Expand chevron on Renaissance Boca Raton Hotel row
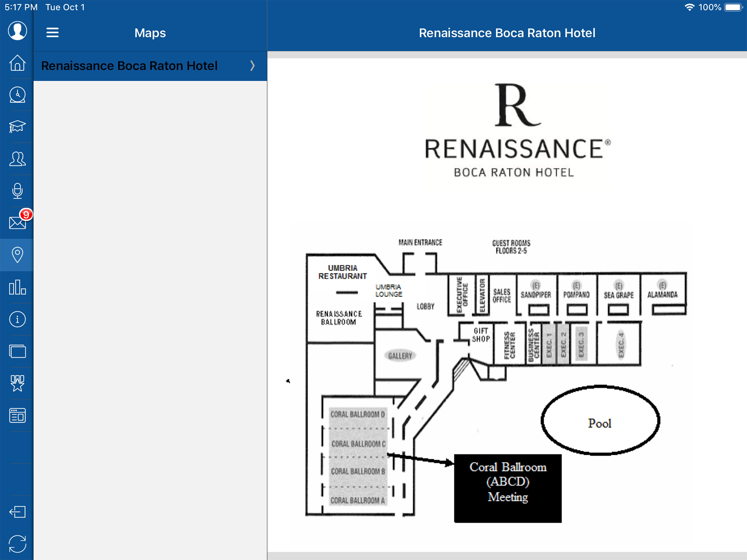Image resolution: width=747 pixels, height=560 pixels. click(252, 66)
